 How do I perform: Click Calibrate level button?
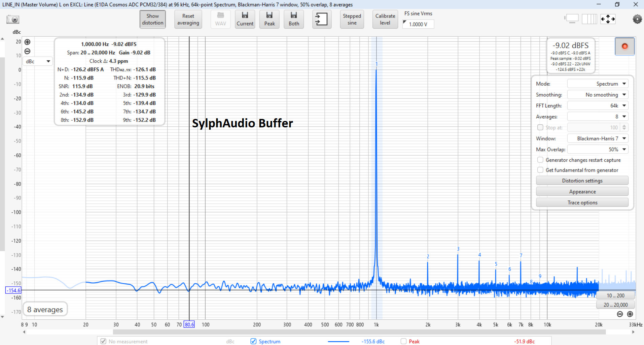click(385, 19)
